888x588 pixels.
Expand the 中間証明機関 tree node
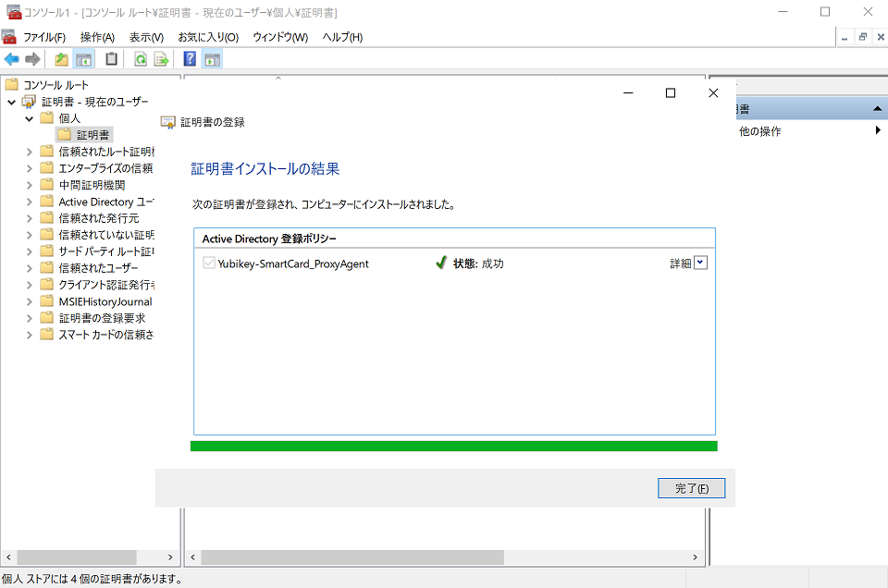pyautogui.click(x=29, y=185)
